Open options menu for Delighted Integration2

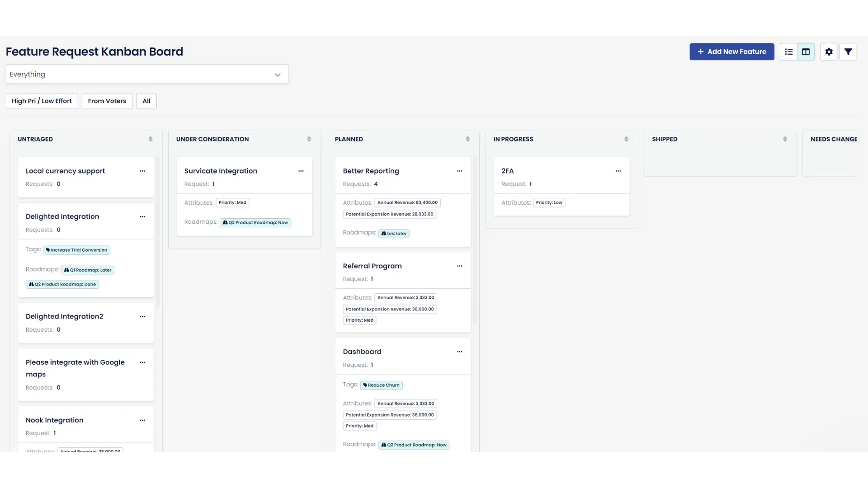[142, 317]
